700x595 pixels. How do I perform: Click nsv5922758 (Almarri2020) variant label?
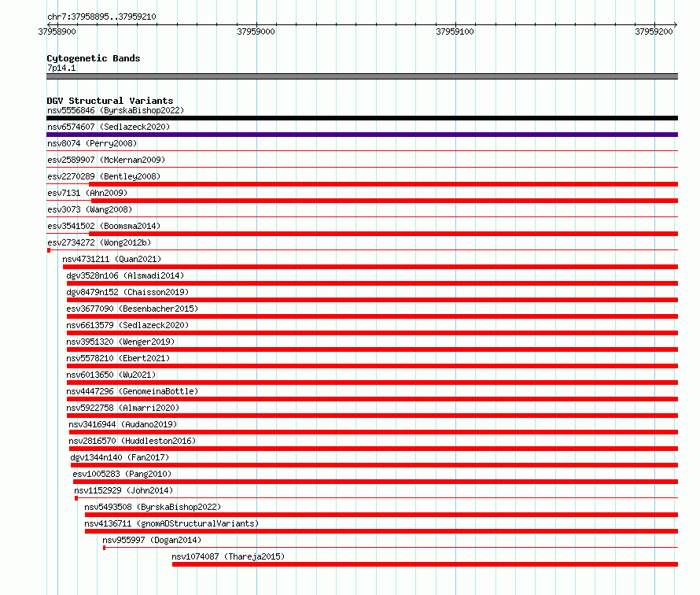pyautogui.click(x=123, y=408)
